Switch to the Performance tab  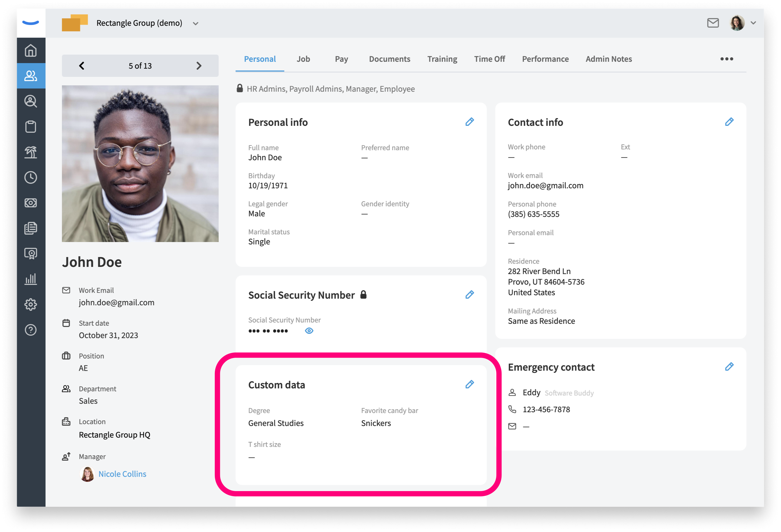(x=545, y=59)
